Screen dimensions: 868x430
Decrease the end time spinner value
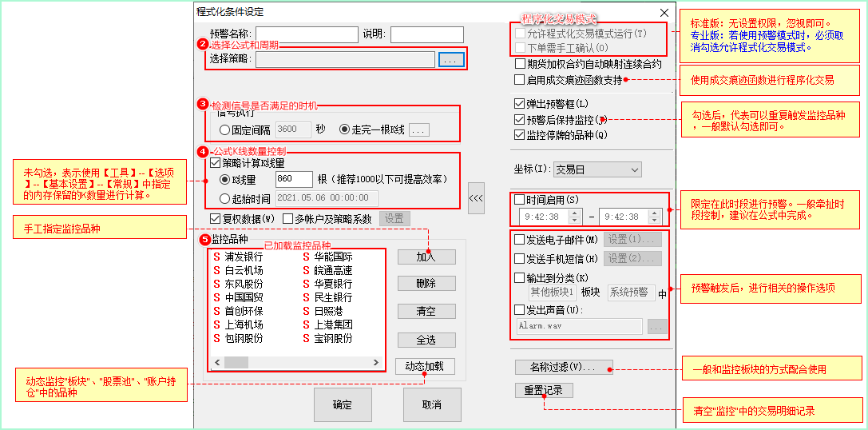point(656,220)
